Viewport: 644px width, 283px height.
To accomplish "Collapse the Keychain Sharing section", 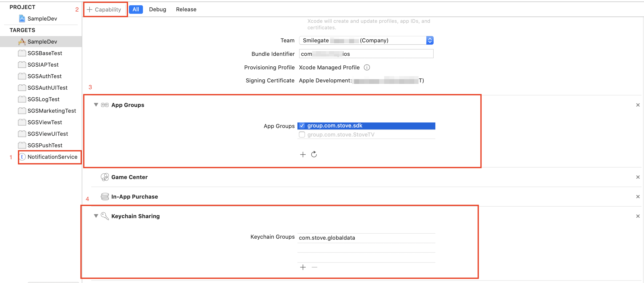I will pos(96,216).
